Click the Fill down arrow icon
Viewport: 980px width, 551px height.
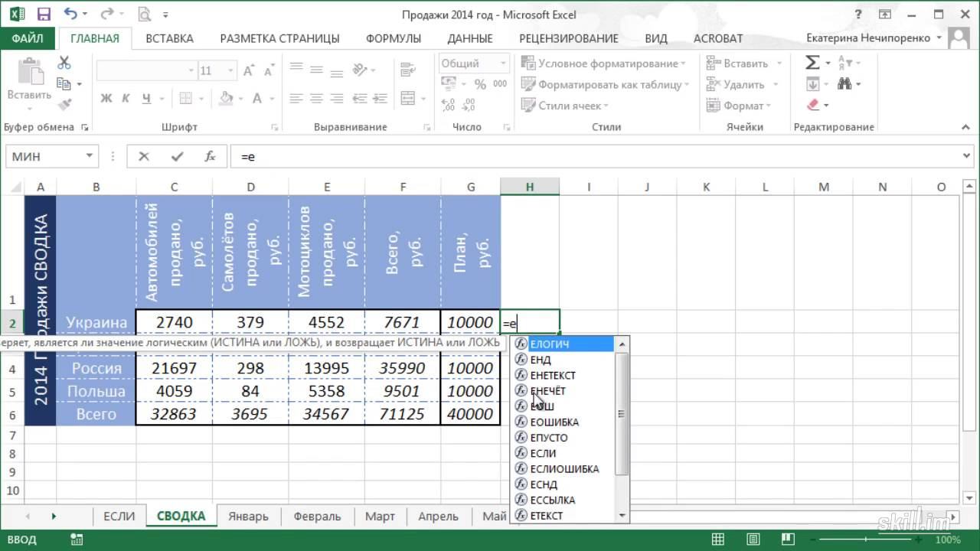point(812,84)
